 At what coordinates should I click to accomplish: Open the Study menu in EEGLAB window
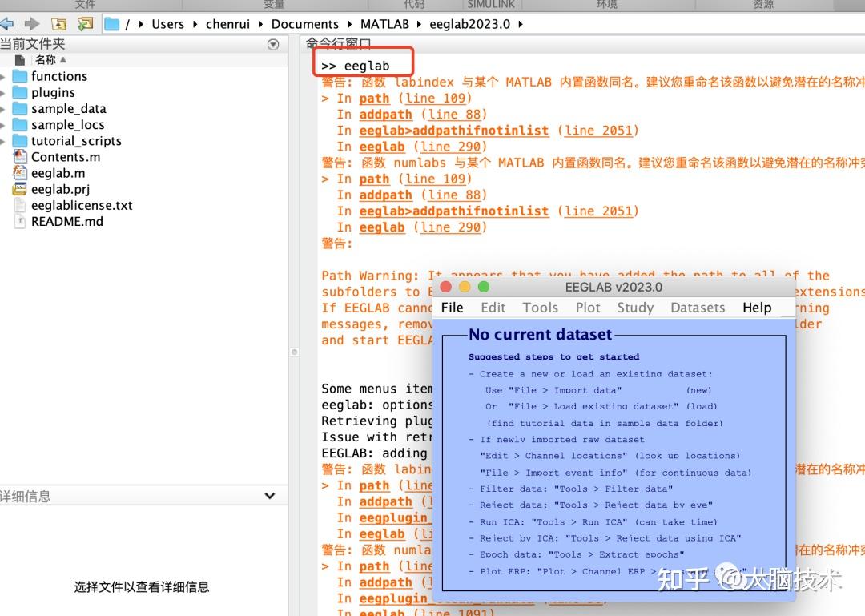(635, 308)
